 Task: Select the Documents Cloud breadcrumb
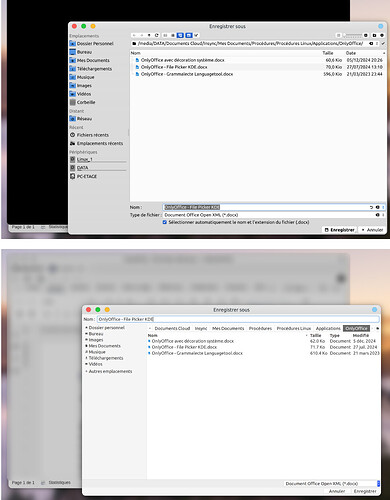172,328
